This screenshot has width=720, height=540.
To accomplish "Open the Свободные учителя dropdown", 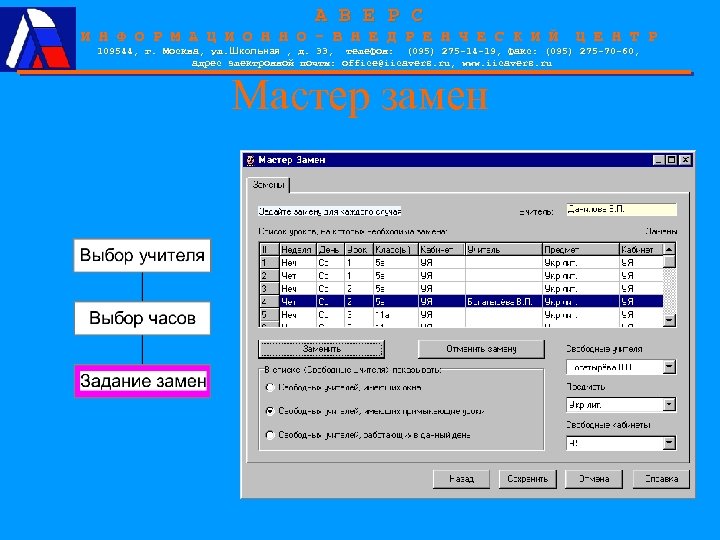I will coord(669,367).
